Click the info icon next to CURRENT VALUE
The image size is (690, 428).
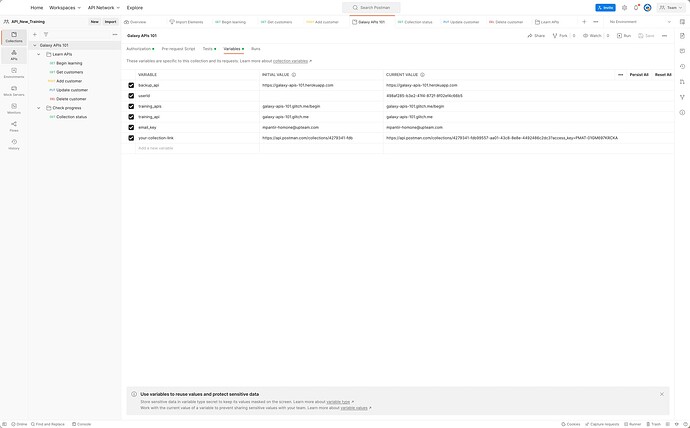(x=422, y=75)
